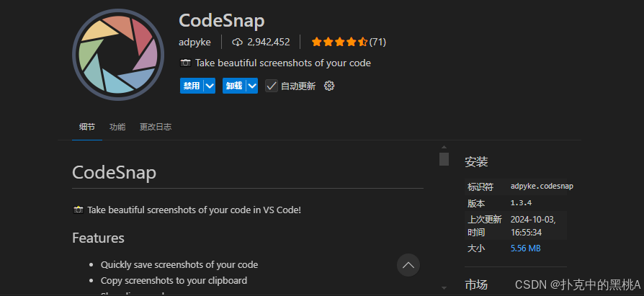Click the CodeSnap heading in the readme
The width and height of the screenshot is (644, 296).
tap(115, 173)
